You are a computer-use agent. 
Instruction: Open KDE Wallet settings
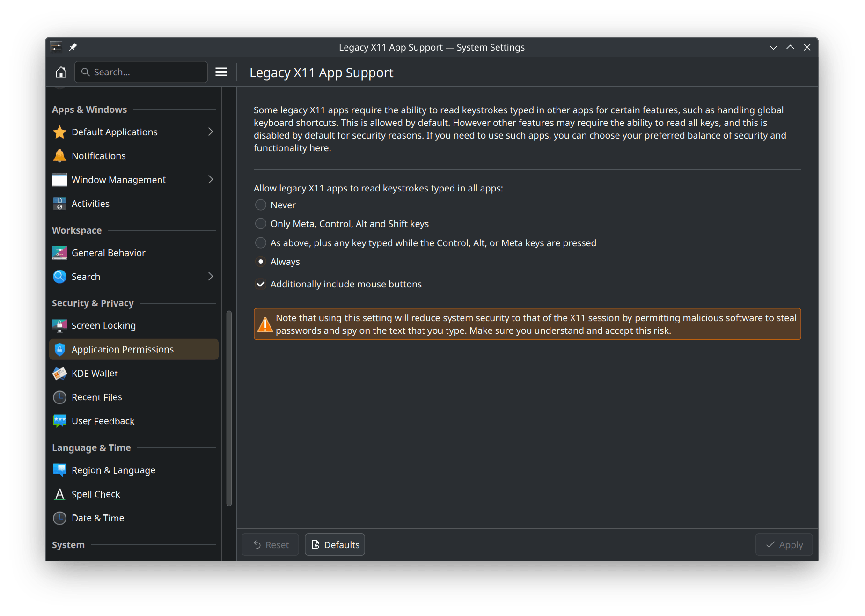click(x=134, y=373)
